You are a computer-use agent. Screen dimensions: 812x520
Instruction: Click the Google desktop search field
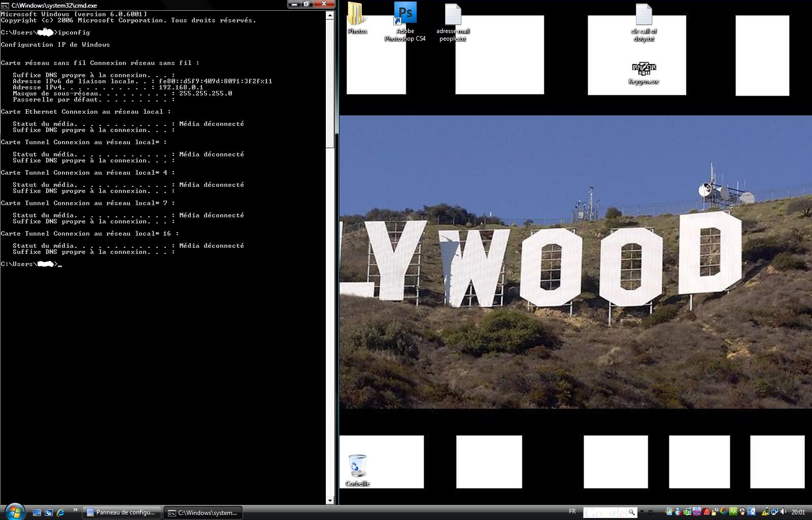point(604,512)
